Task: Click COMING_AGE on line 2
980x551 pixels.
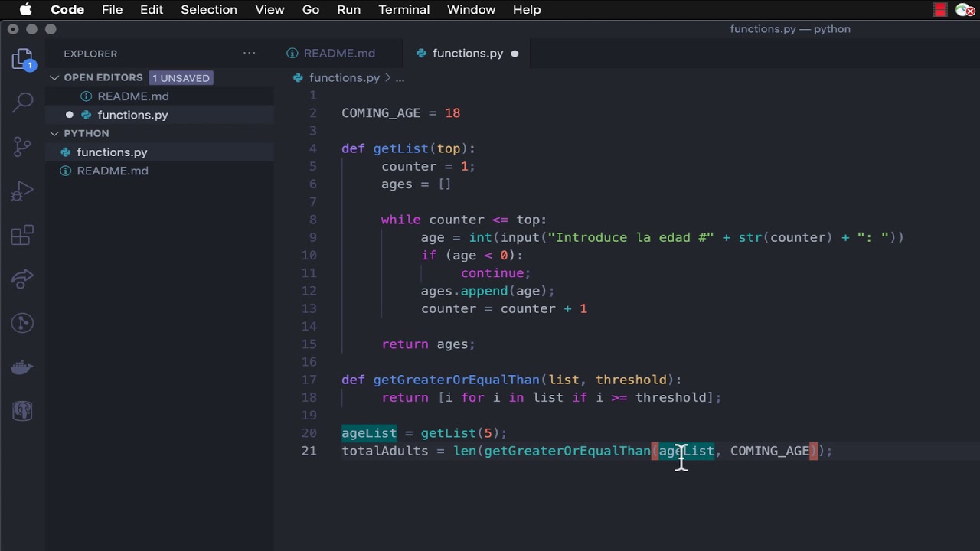Action: 381,113
